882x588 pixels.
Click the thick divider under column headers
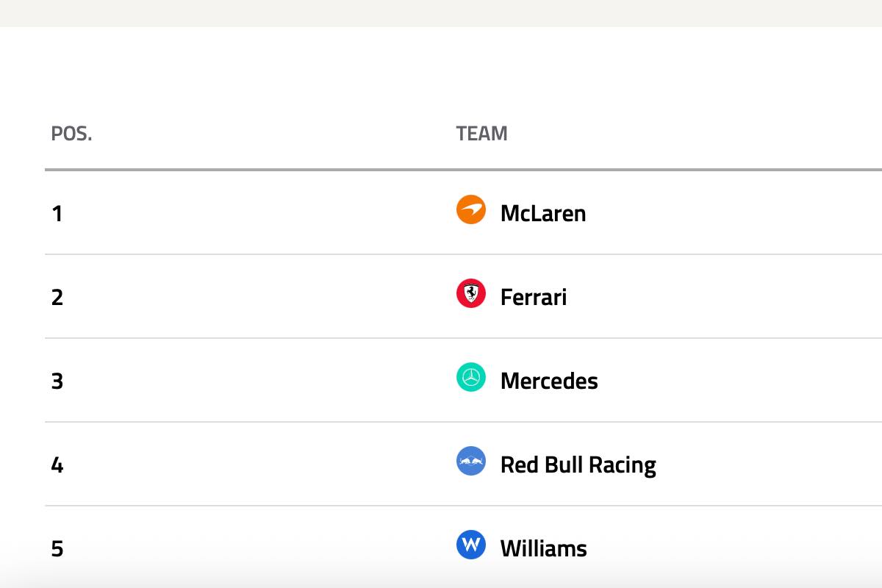tap(441, 170)
